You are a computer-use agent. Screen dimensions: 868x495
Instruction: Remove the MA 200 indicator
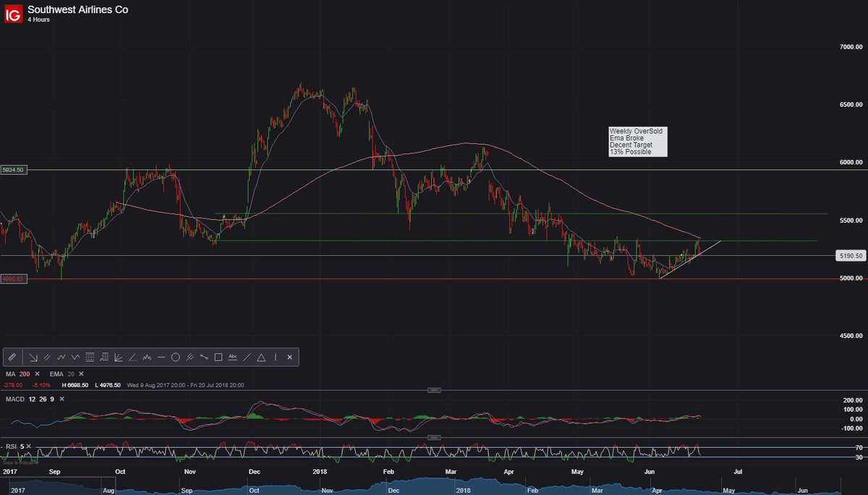(37, 373)
